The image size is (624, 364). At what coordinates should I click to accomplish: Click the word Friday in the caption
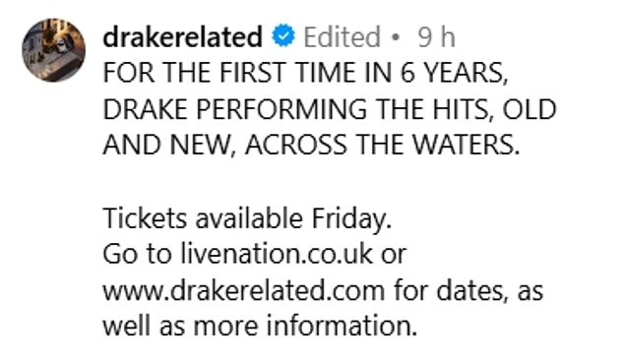pyautogui.click(x=351, y=218)
